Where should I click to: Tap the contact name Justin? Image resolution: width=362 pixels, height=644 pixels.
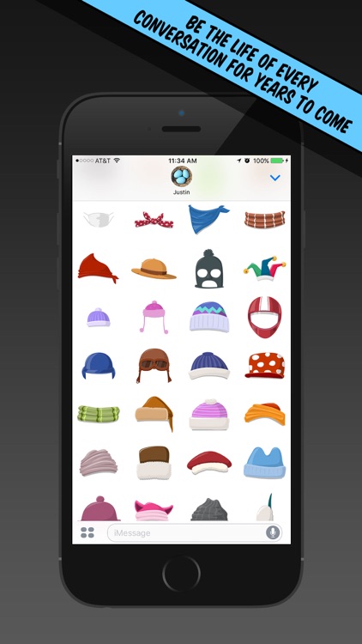[181, 191]
